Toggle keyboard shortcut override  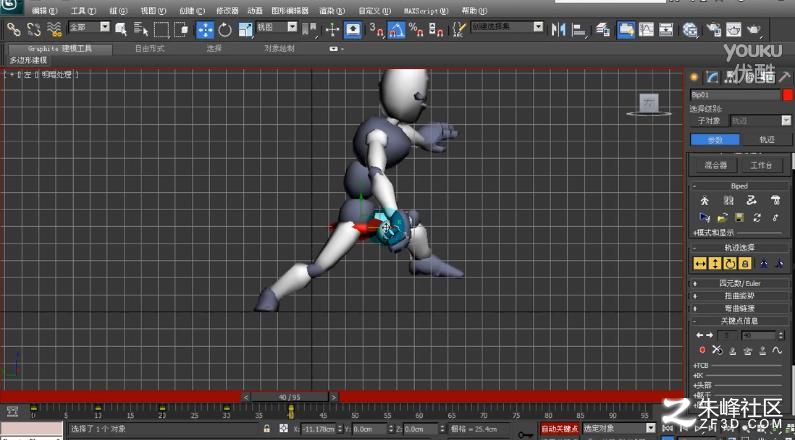pos(352,29)
